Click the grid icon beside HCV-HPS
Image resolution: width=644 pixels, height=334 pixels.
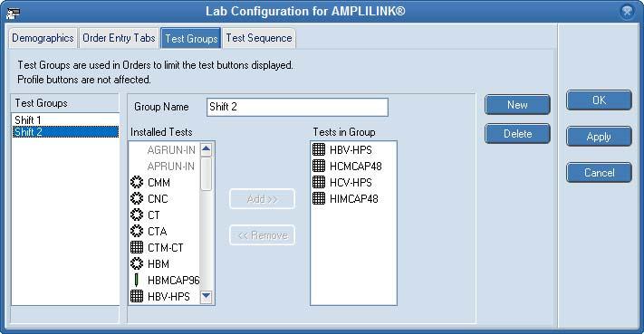(x=319, y=182)
